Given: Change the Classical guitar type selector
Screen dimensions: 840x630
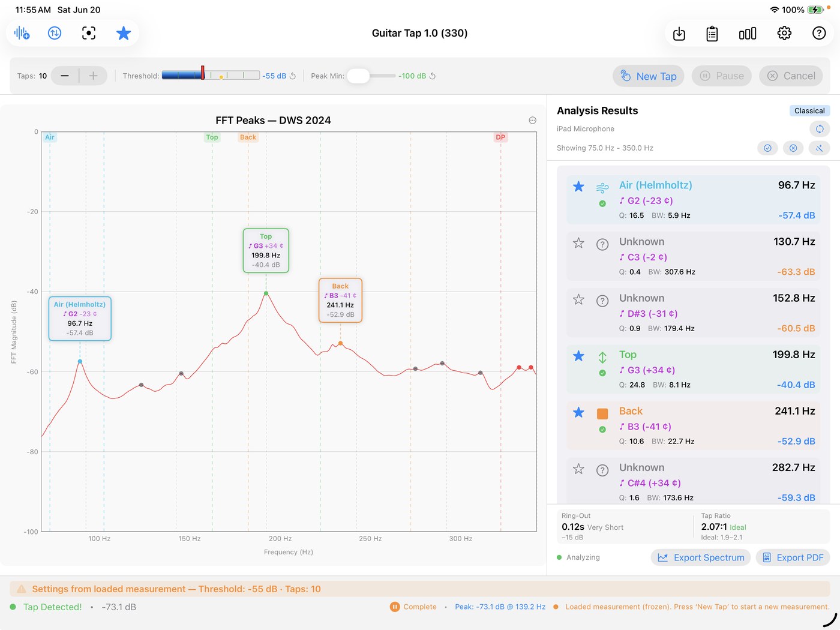Looking at the screenshot, I should point(809,110).
